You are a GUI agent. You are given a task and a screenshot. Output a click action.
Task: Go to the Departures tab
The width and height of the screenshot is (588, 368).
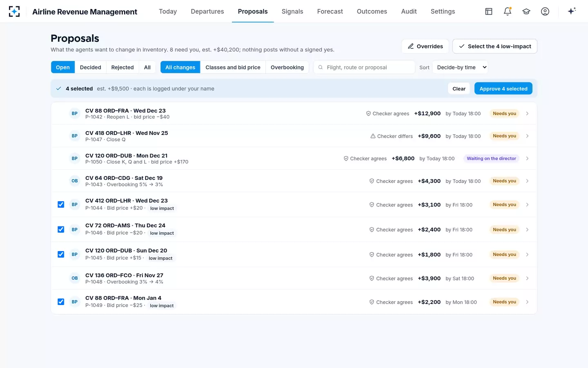207,11
